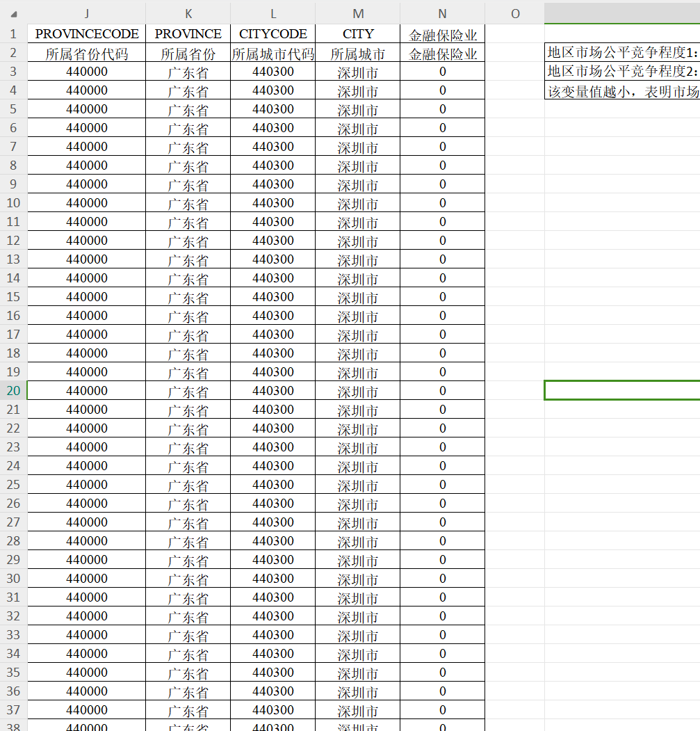This screenshot has width=700, height=731.
Task: Select the column K header
Action: pyautogui.click(x=188, y=13)
